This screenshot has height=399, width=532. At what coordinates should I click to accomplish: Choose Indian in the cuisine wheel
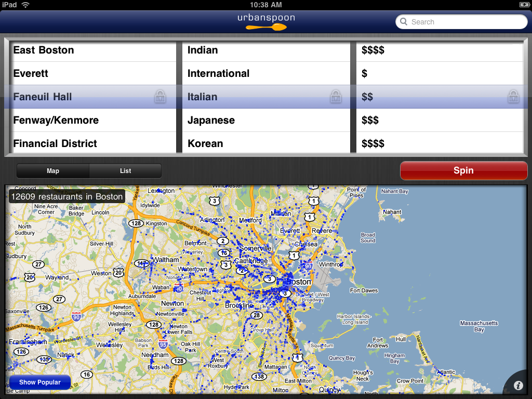[x=203, y=50]
